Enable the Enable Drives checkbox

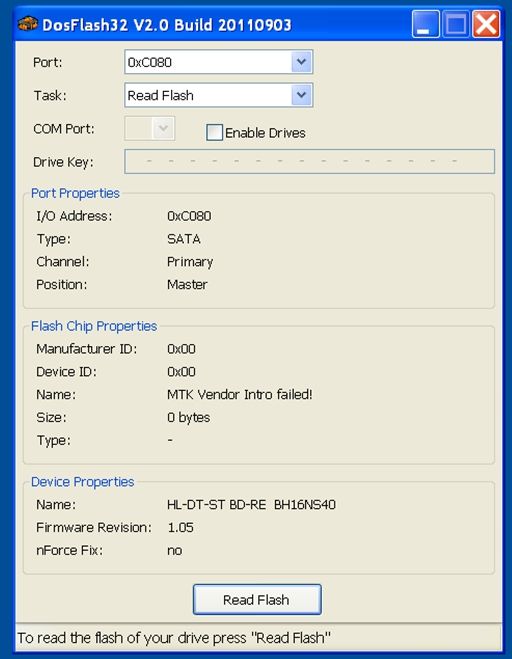(x=214, y=132)
